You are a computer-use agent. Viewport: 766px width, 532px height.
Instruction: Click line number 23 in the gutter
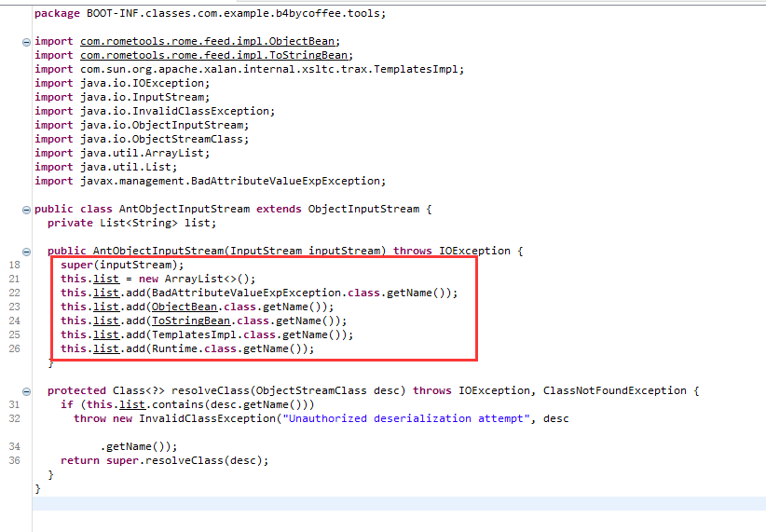coord(15,307)
